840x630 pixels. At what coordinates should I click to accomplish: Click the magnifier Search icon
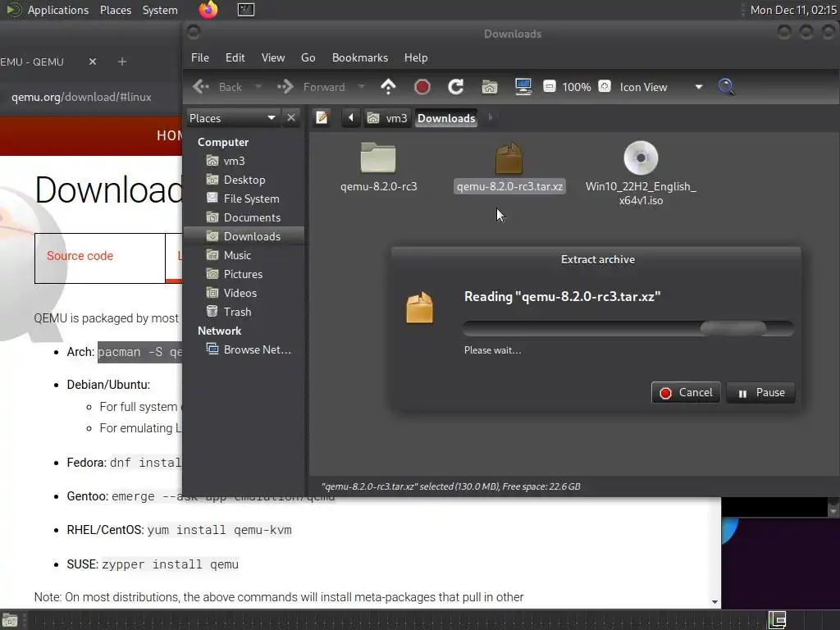coord(726,87)
